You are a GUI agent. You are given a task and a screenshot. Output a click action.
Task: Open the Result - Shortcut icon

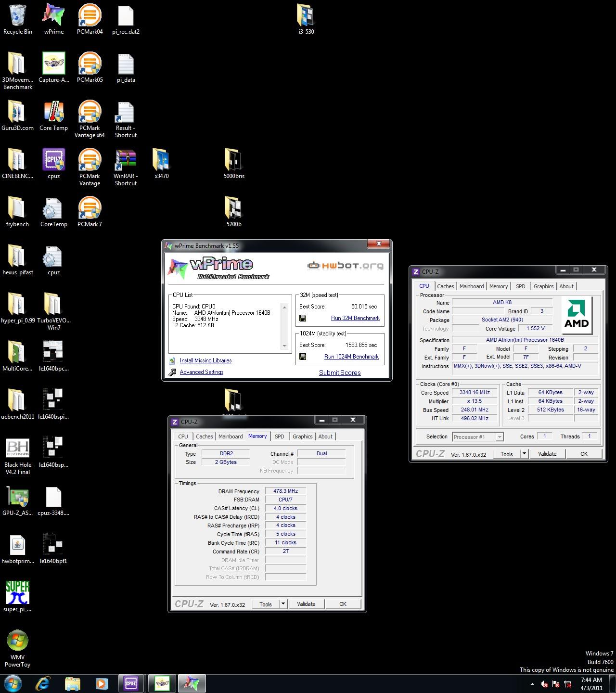click(126, 119)
